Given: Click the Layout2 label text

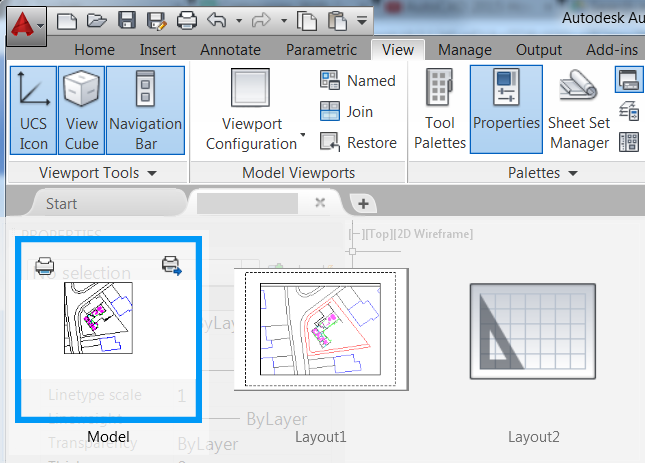Looking at the screenshot, I should tap(534, 437).
